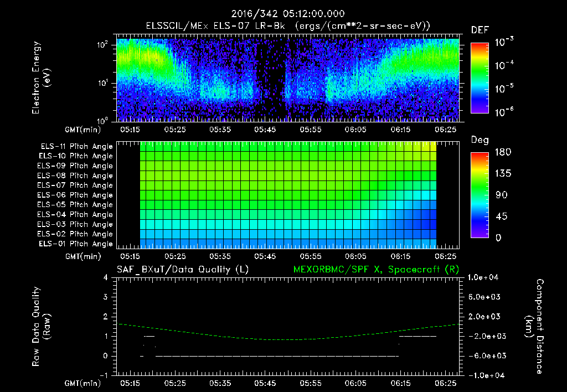Select the ELS-07 Pitch Angle row label
This screenshot has height=392, width=567.
(x=75, y=185)
